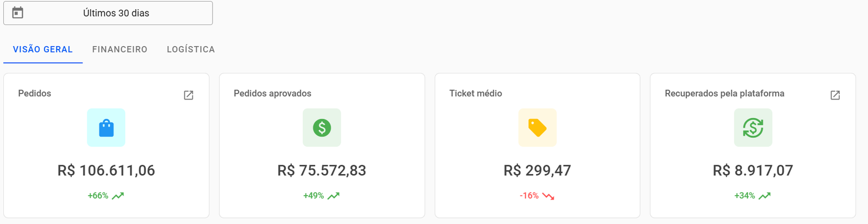Switch to the Logística tab
868x224 pixels.
[x=191, y=49]
